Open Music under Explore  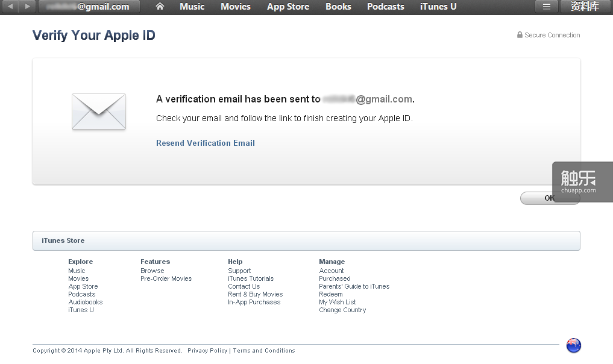click(x=77, y=271)
